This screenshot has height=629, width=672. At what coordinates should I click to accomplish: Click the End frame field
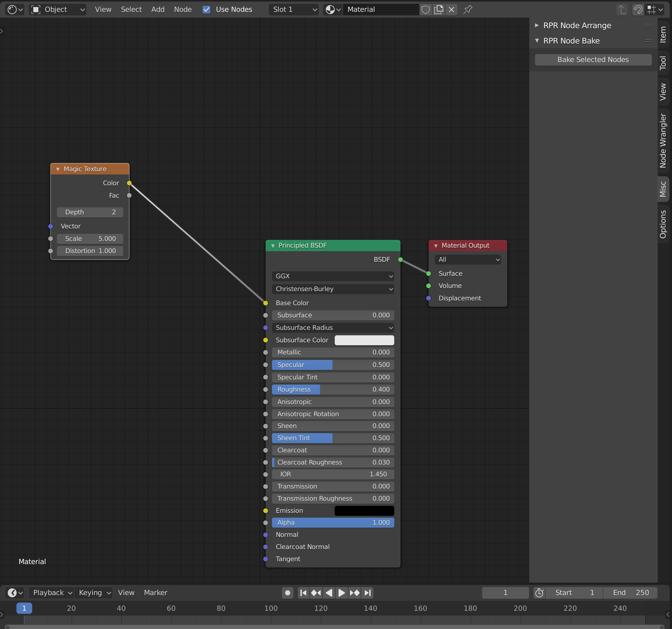630,593
